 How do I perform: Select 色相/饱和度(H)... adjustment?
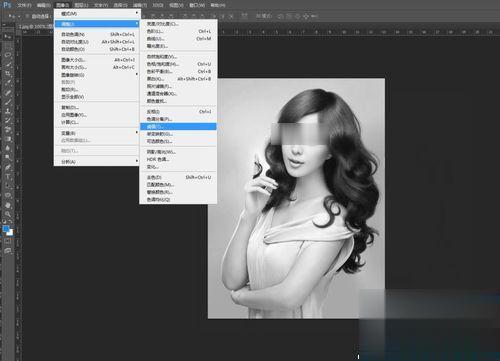point(178,64)
